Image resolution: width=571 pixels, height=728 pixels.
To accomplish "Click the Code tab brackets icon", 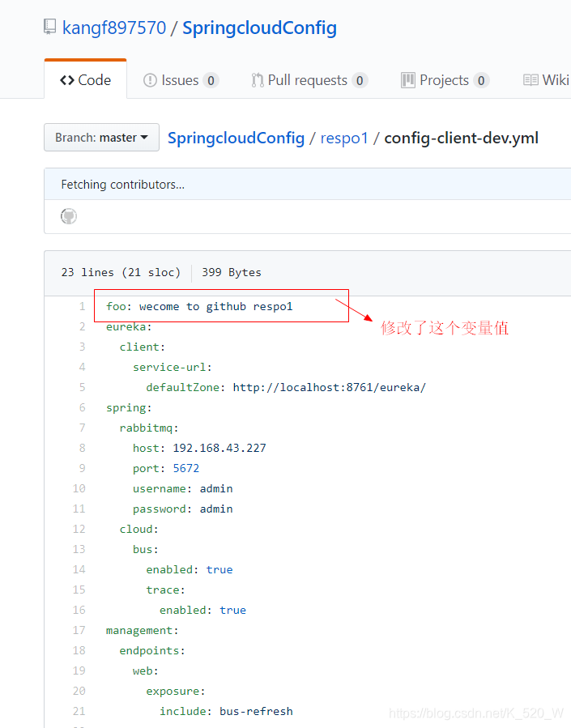I will click(67, 80).
